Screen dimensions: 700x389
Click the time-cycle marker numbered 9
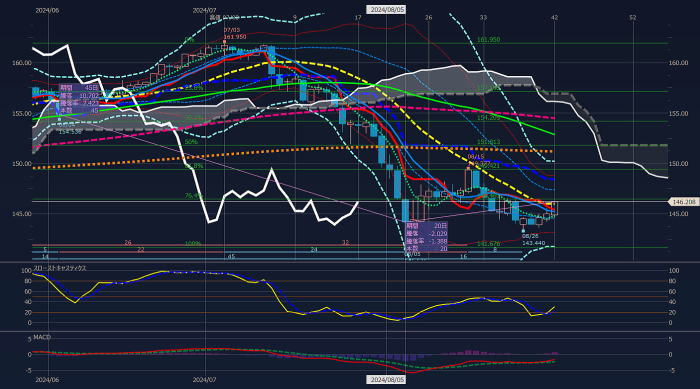[x=295, y=17]
